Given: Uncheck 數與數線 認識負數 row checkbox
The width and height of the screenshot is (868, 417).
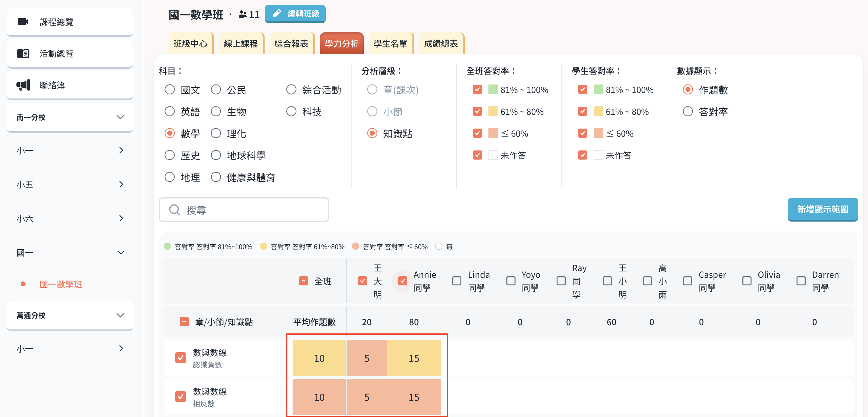Looking at the screenshot, I should pyautogui.click(x=181, y=358).
